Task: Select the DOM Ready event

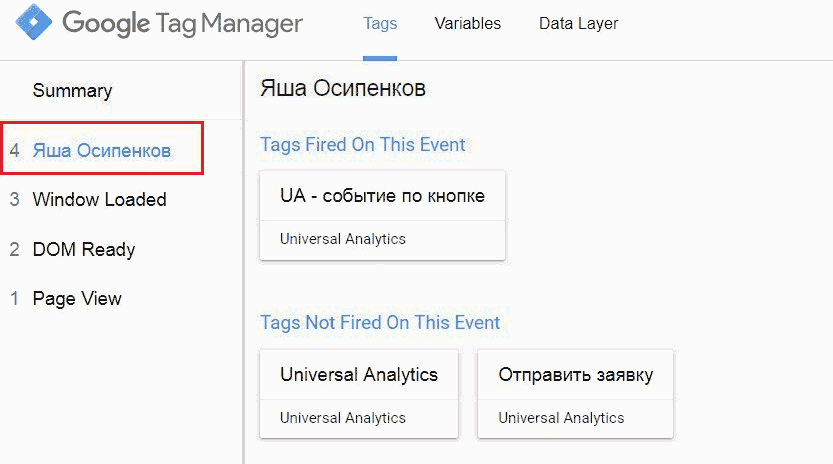Action: coord(84,249)
